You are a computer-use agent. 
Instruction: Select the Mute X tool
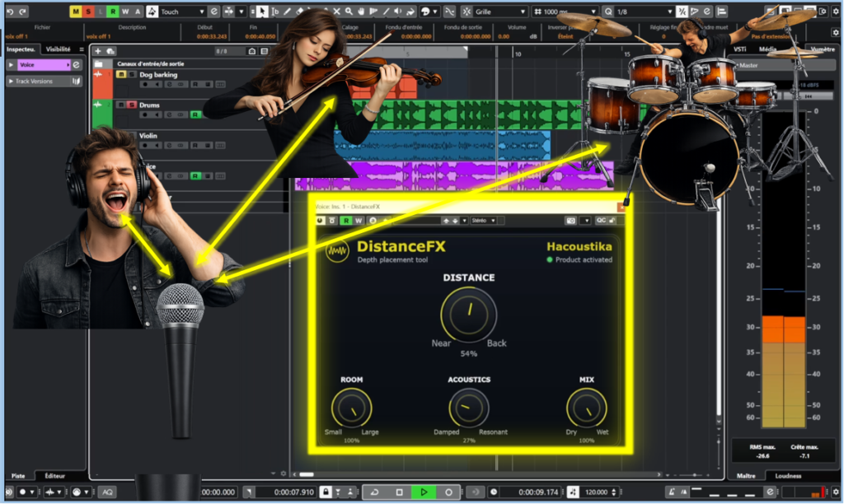[336, 12]
